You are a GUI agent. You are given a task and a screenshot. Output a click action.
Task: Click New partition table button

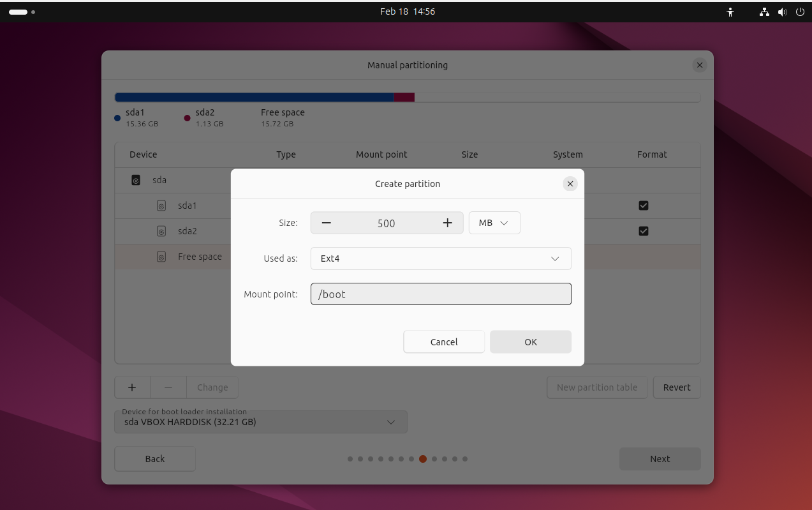597,387
